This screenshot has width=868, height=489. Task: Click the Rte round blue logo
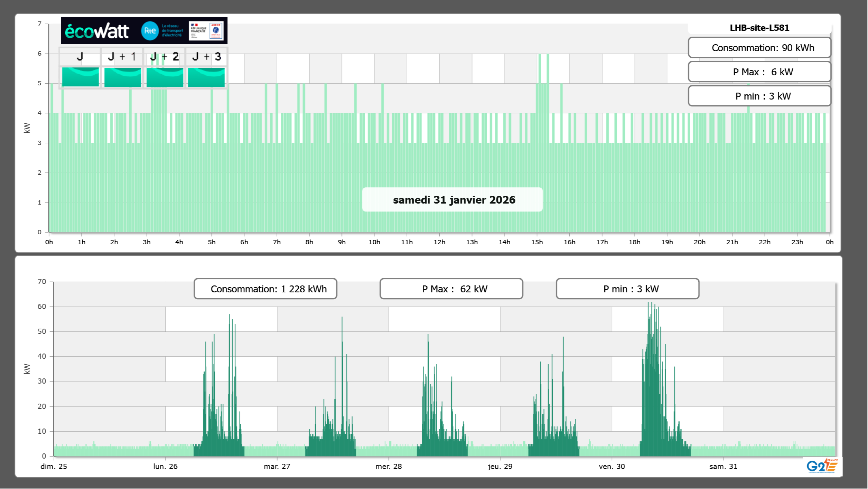(150, 31)
